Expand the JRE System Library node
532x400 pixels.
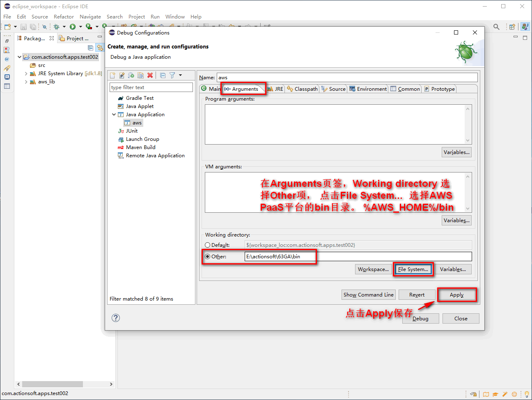pyautogui.click(x=26, y=74)
